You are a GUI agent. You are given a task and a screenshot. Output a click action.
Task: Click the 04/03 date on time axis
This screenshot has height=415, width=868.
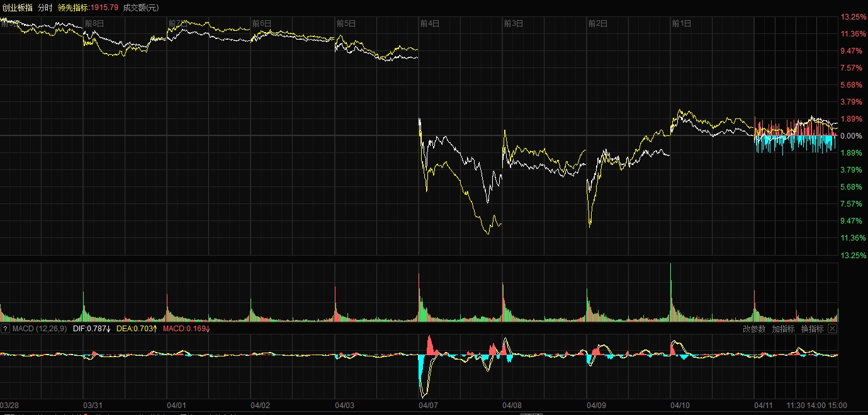[x=344, y=406]
